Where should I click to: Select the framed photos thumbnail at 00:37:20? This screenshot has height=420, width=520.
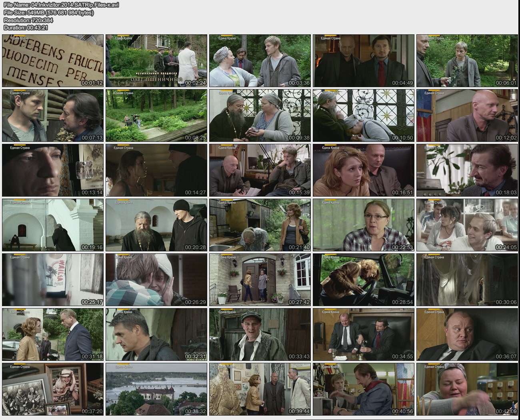click(53, 389)
